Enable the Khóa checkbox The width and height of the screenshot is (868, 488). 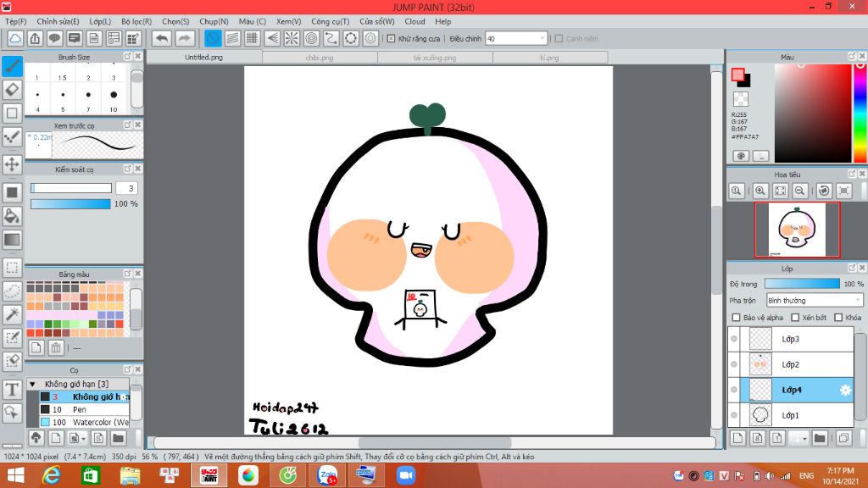click(x=838, y=318)
